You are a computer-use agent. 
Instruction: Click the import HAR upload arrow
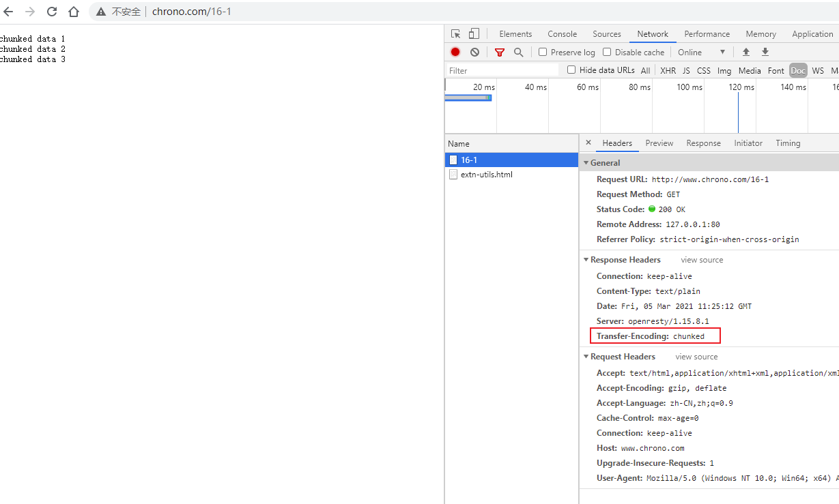pos(746,52)
